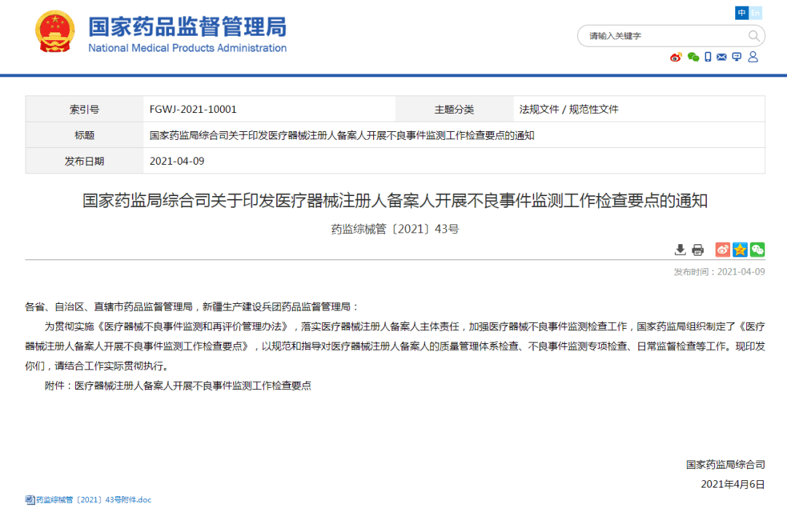Open the WeChat icon under search bar

pyautogui.click(x=693, y=57)
